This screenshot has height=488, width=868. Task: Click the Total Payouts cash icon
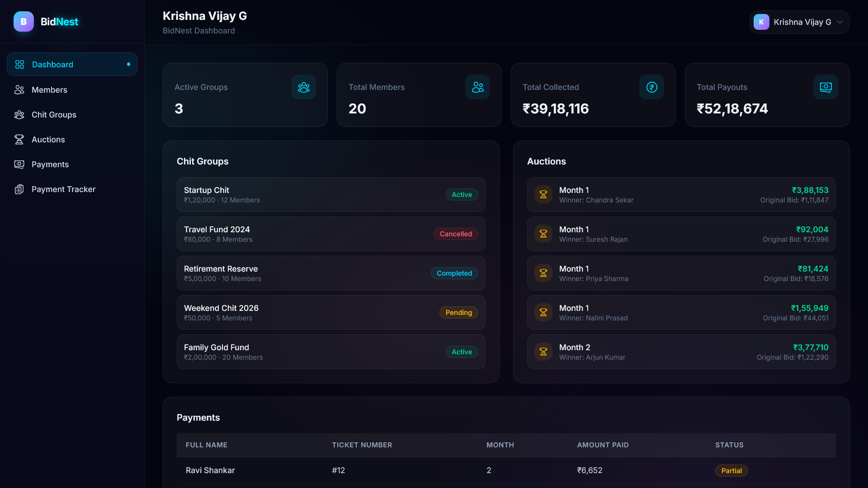pos(826,87)
